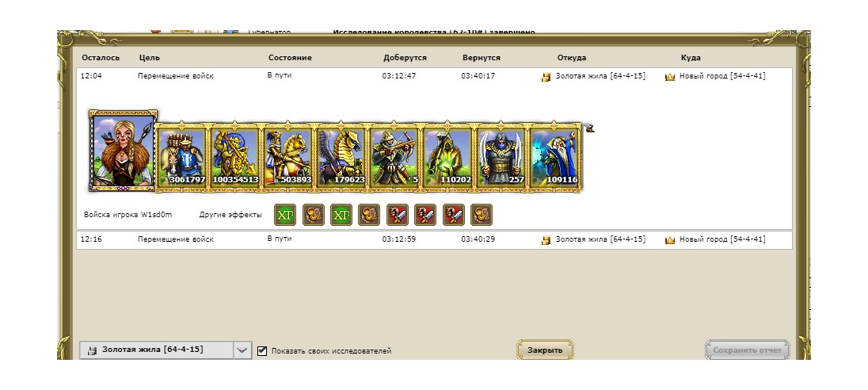This screenshot has width=868, height=390.
Task: Click the last horn effect icon
Action: click(482, 215)
